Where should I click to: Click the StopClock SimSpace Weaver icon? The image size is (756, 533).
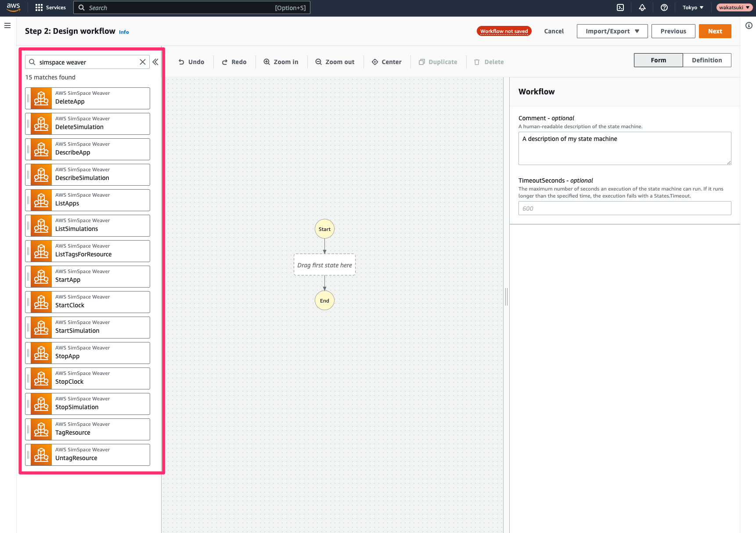[x=41, y=378]
